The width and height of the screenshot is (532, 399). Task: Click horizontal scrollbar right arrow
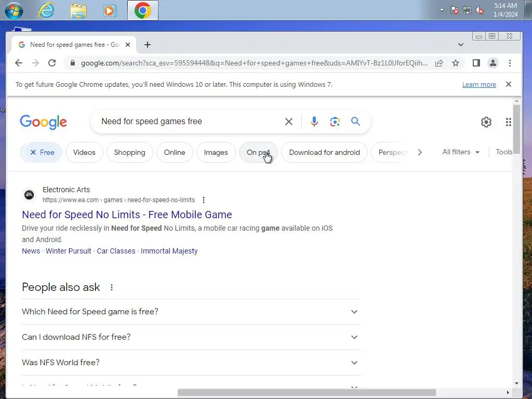point(508,393)
